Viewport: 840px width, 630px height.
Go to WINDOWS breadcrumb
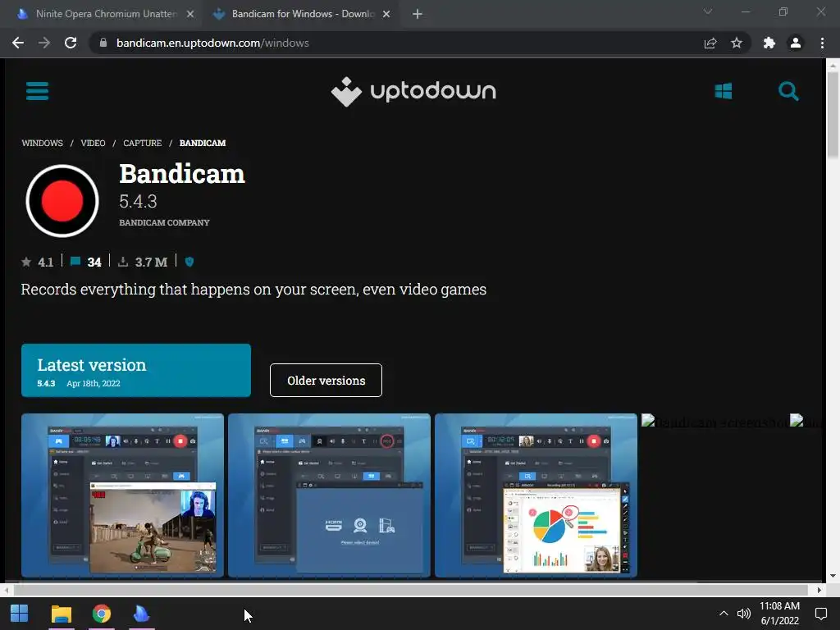point(43,143)
